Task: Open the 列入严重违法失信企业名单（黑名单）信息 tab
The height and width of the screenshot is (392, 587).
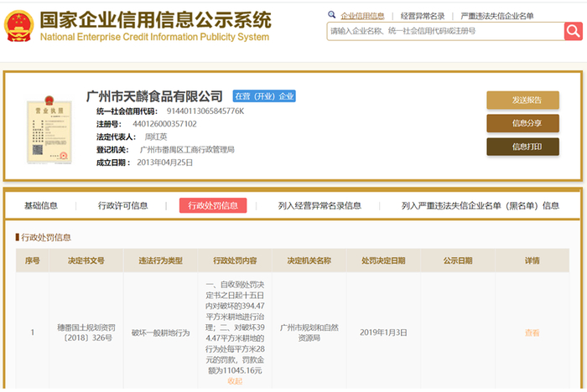Action: pyautogui.click(x=481, y=205)
